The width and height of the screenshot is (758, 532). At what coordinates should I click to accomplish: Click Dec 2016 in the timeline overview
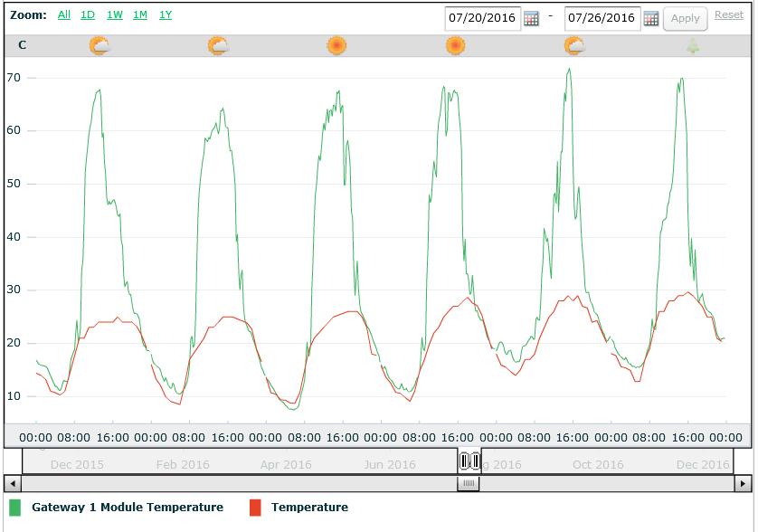pos(703,465)
